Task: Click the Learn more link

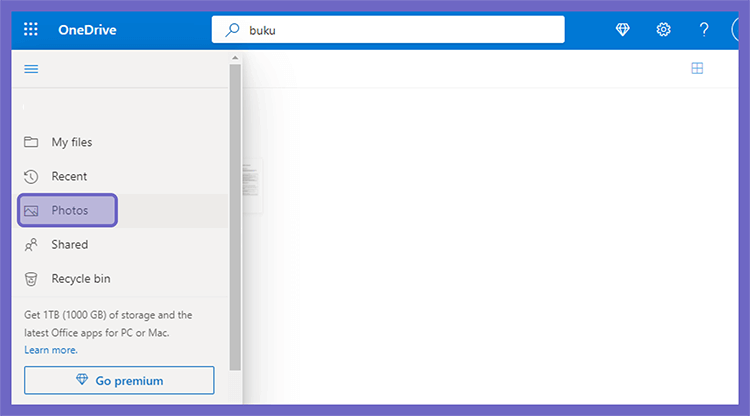Action: point(51,350)
